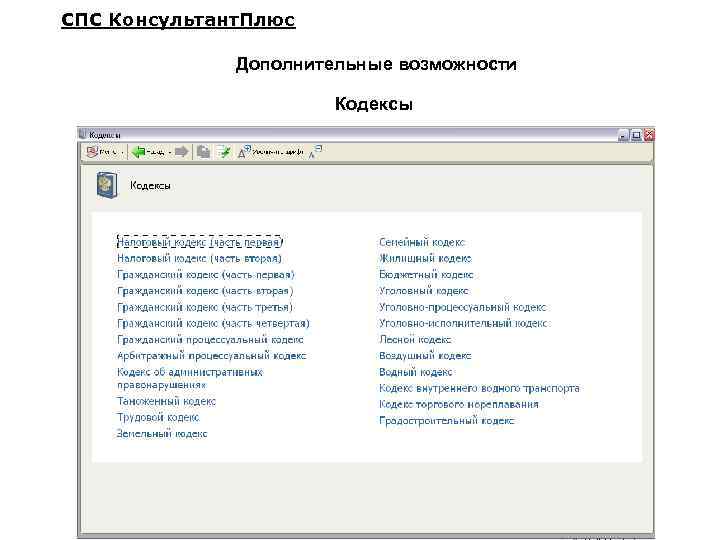The image size is (720, 540).
Task: Click the Кодексы book icon
Action: click(x=107, y=185)
